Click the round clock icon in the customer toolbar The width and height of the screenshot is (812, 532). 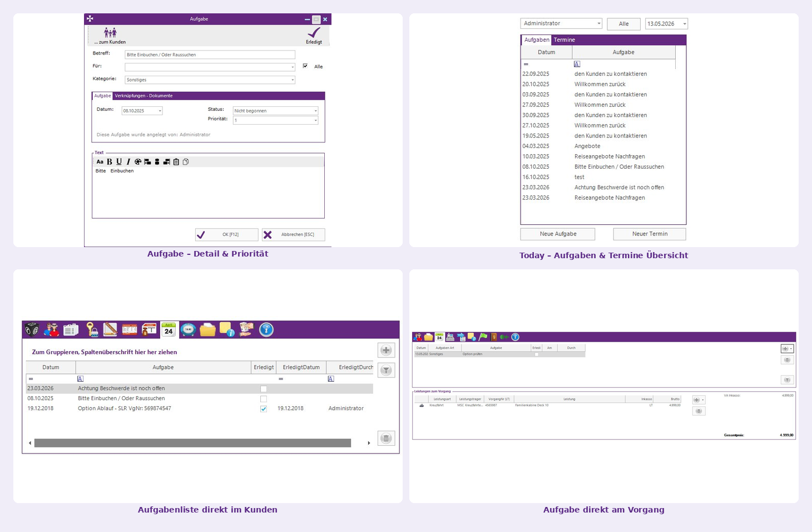pyautogui.click(x=188, y=329)
